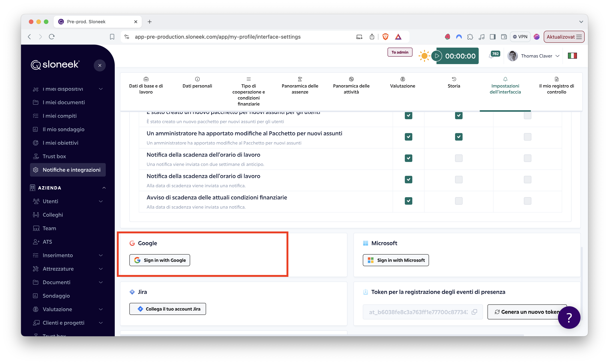Open a new browser tab
Viewport: 609px width, 364px height.
tap(149, 22)
